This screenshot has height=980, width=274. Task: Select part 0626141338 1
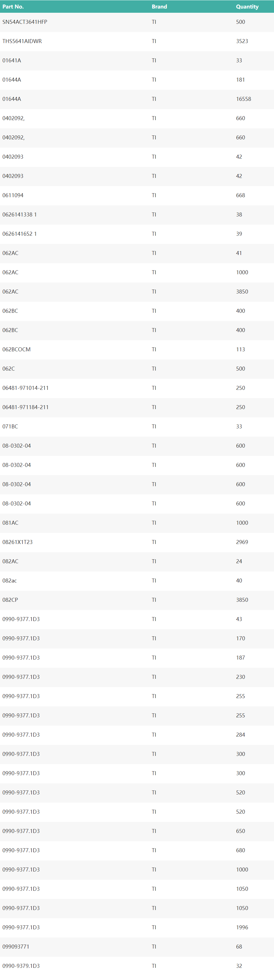19,214
